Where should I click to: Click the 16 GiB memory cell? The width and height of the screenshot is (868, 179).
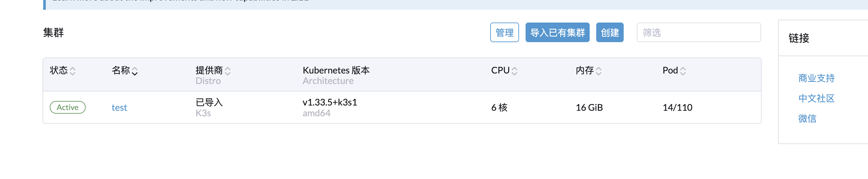(589, 108)
